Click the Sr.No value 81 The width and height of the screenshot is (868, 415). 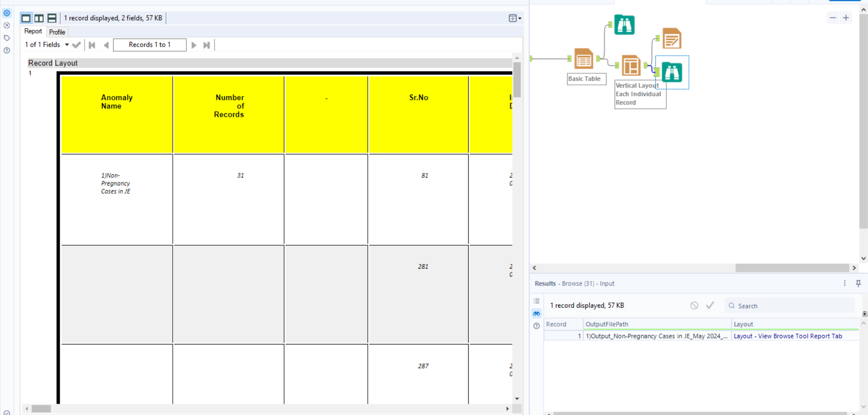point(425,176)
